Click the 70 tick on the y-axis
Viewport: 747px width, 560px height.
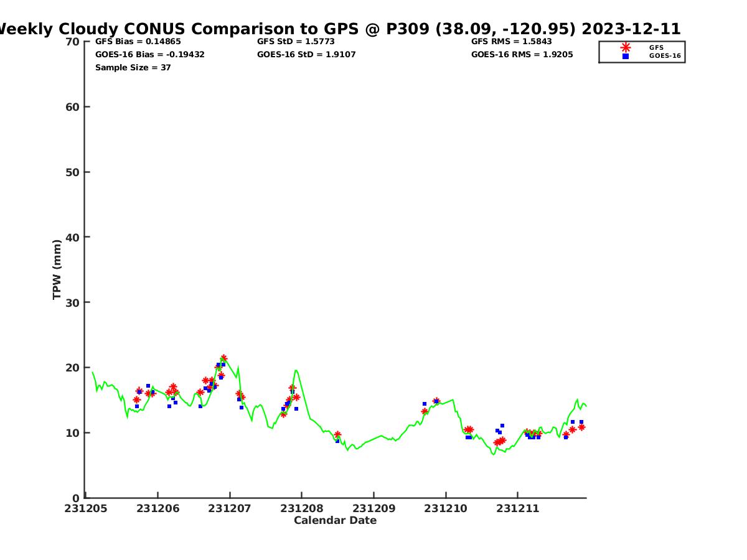click(x=73, y=42)
